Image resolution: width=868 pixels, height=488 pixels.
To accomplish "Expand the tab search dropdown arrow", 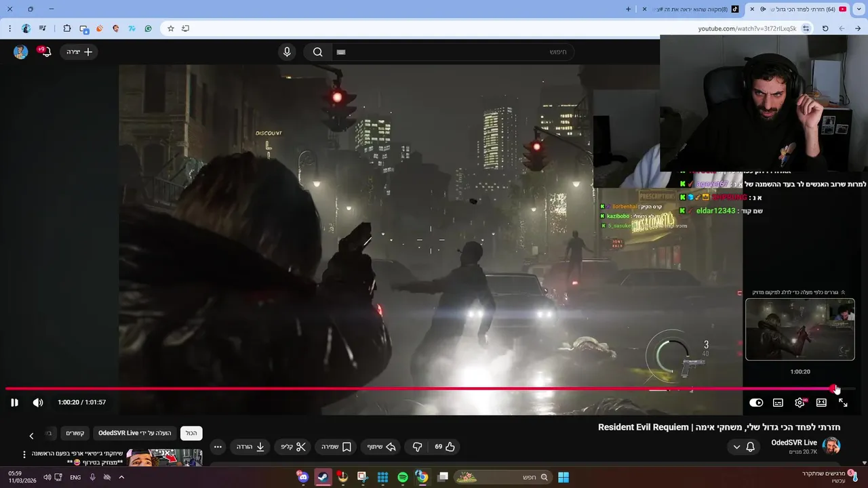I will click(859, 9).
